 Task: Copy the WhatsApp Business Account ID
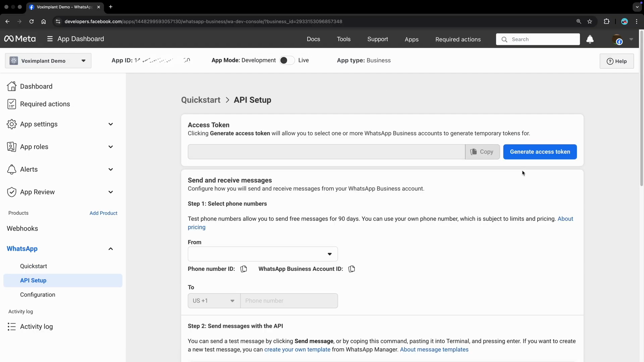[352, 269]
